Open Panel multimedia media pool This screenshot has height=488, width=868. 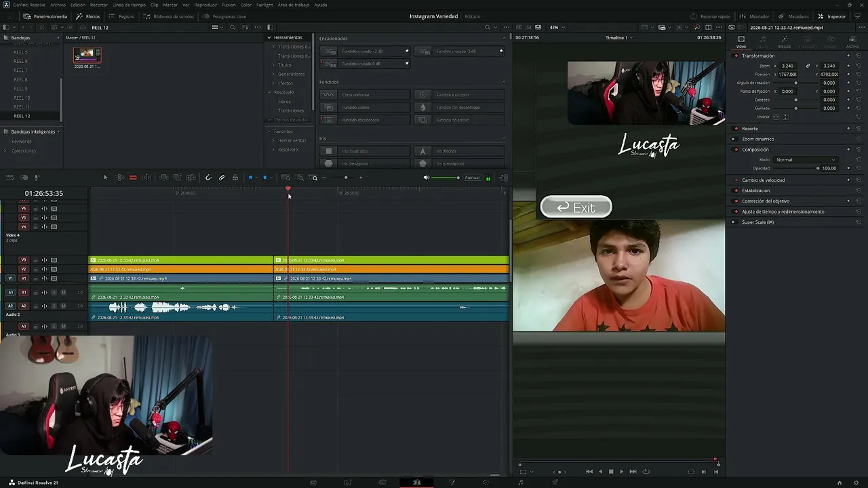pos(45,16)
